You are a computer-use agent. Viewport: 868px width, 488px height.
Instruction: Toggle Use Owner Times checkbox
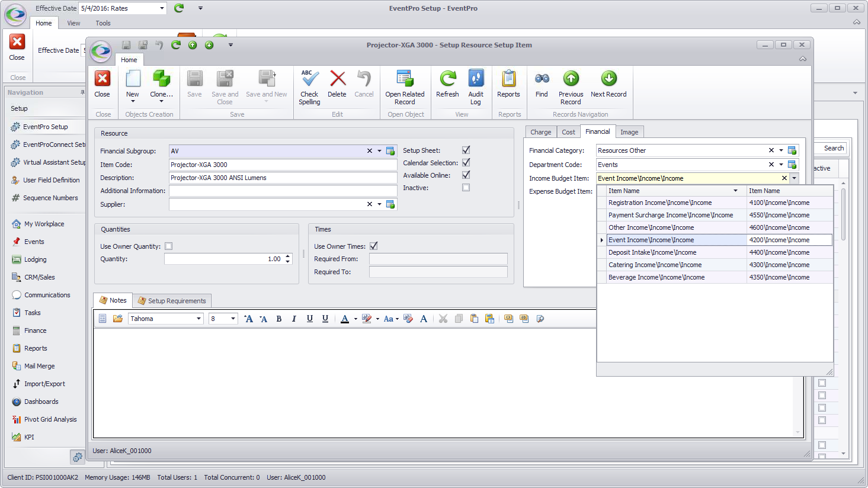(374, 246)
